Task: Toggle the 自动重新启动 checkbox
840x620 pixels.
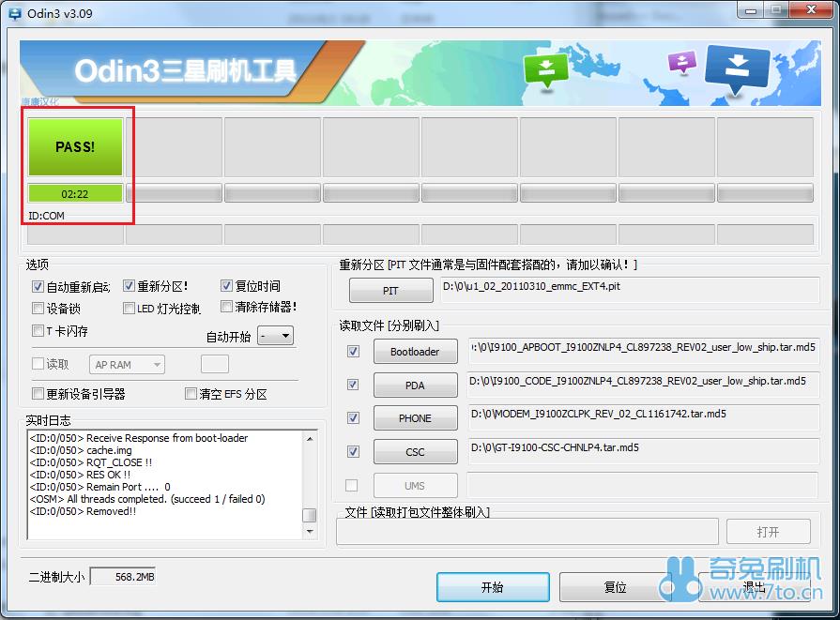Action: pos(38,287)
